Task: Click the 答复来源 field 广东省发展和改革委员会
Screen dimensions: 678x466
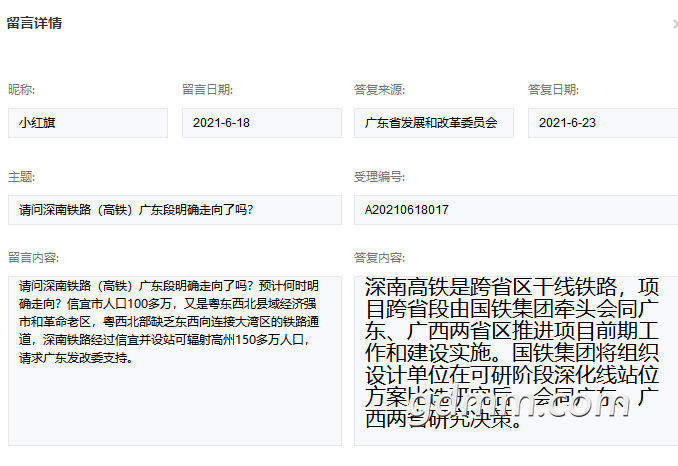Action: [434, 123]
